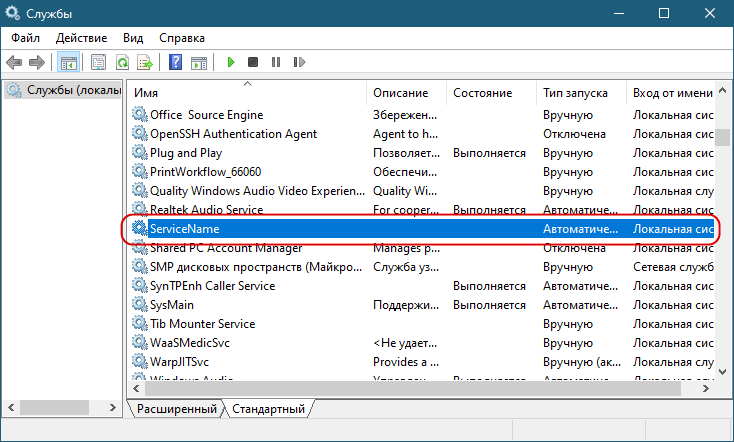The image size is (734, 442).
Task: Click the services list scroll left arrow
Action: pos(136,388)
